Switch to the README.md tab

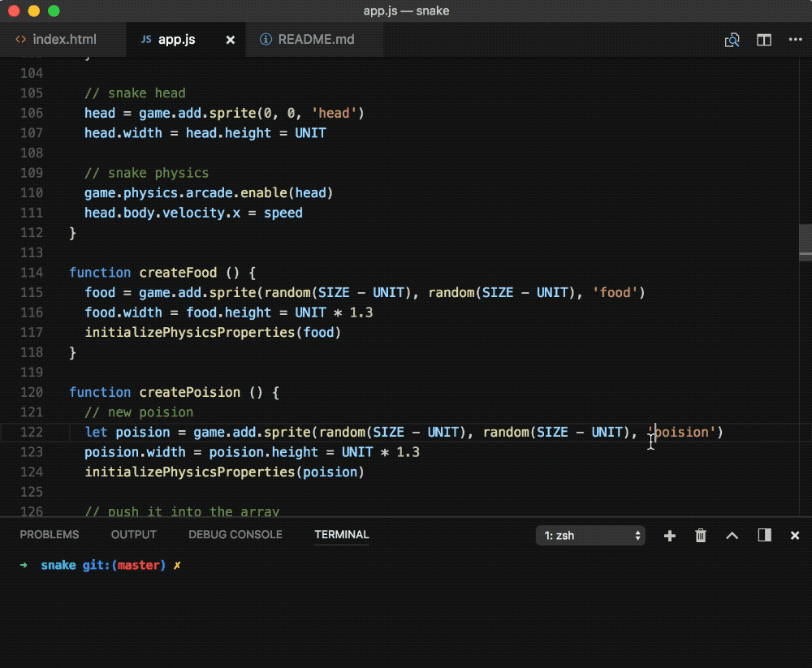(316, 39)
